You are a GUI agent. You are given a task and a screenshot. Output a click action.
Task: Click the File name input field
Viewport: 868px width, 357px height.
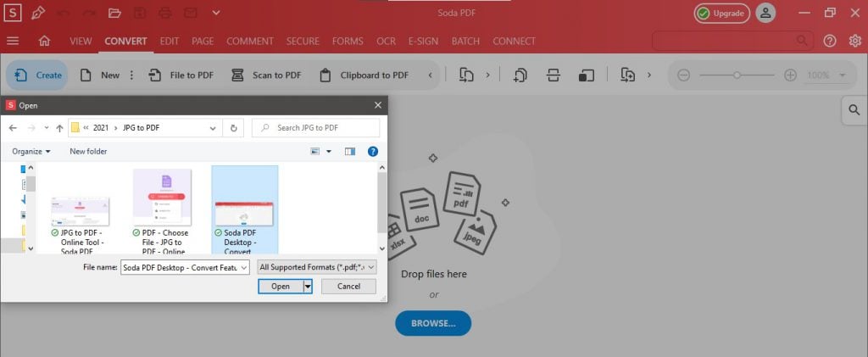[186, 267]
